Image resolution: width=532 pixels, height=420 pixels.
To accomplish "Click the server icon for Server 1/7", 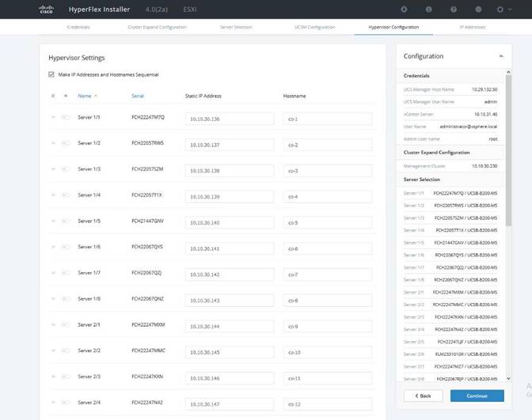I will pos(66,273).
